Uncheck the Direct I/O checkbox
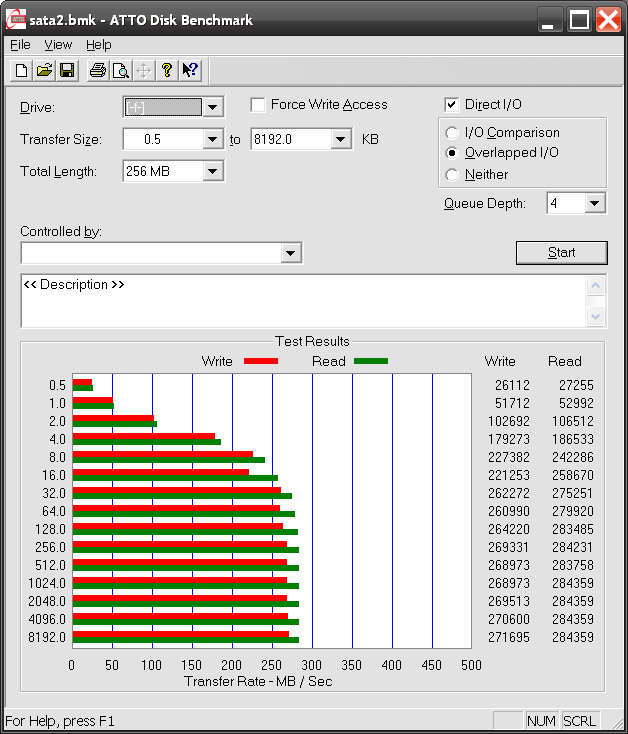Image resolution: width=628 pixels, height=734 pixels. pyautogui.click(x=451, y=105)
